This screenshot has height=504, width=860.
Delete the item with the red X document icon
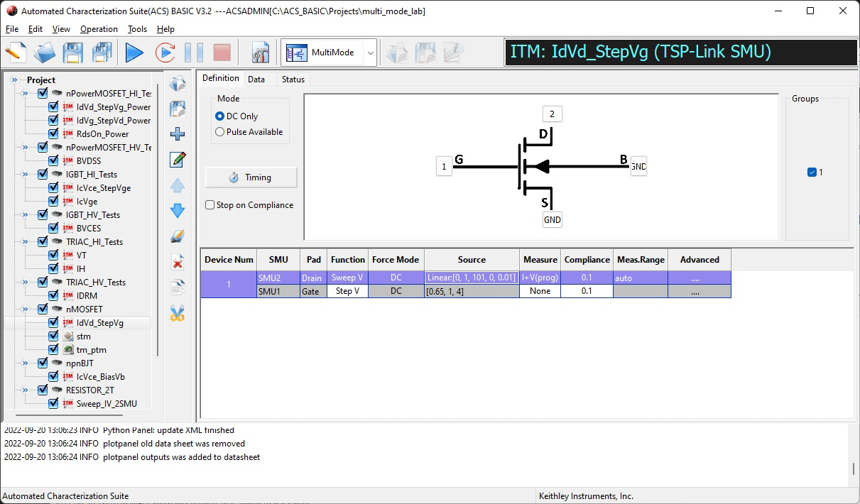click(x=178, y=262)
